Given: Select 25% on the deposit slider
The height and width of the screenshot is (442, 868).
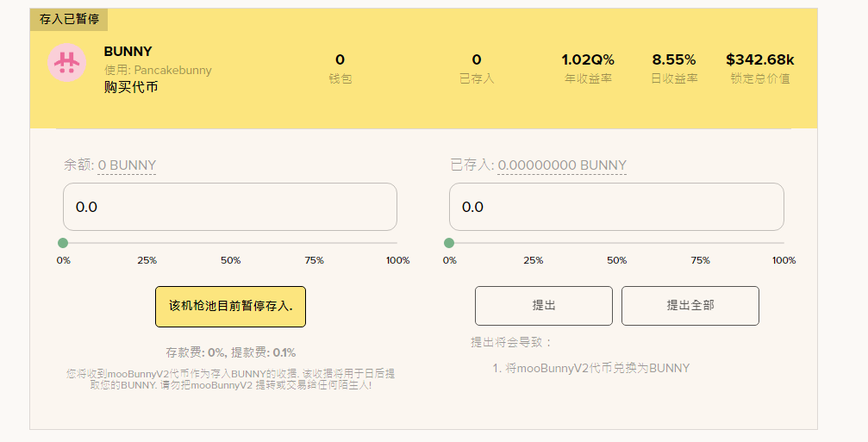Looking at the screenshot, I should click(147, 260).
